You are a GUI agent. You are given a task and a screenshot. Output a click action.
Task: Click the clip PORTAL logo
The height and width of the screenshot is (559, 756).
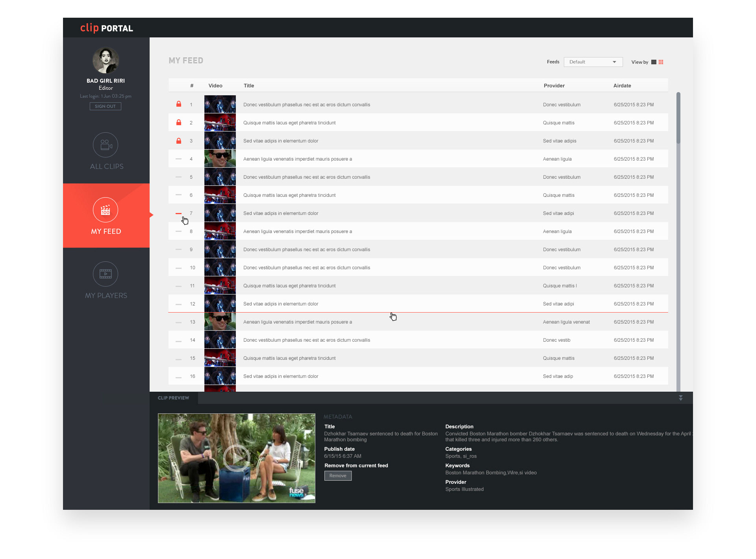tap(107, 28)
